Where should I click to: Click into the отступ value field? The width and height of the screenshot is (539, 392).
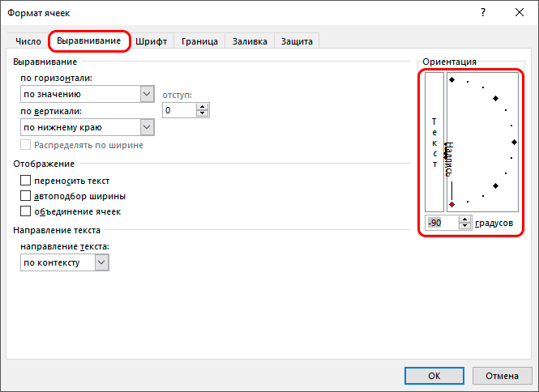pos(179,110)
